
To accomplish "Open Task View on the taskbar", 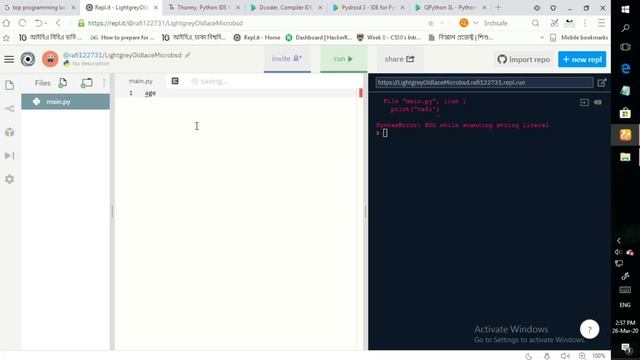I will click(625, 47).
